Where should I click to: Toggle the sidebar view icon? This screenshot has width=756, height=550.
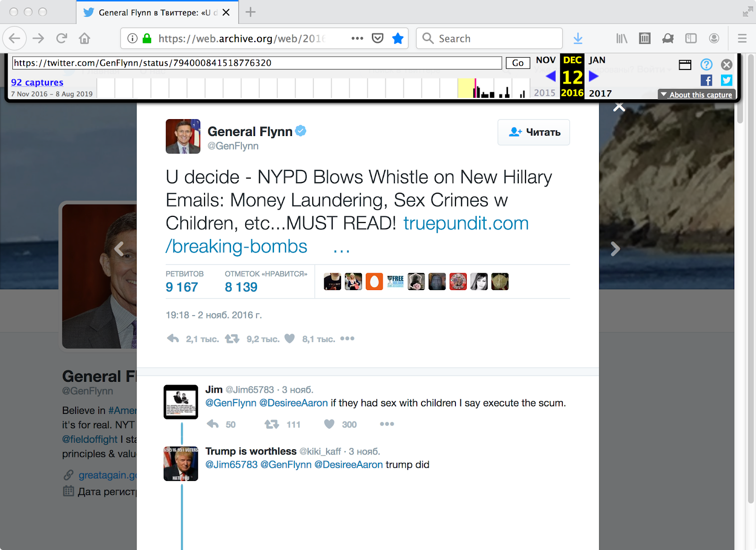[x=691, y=38]
